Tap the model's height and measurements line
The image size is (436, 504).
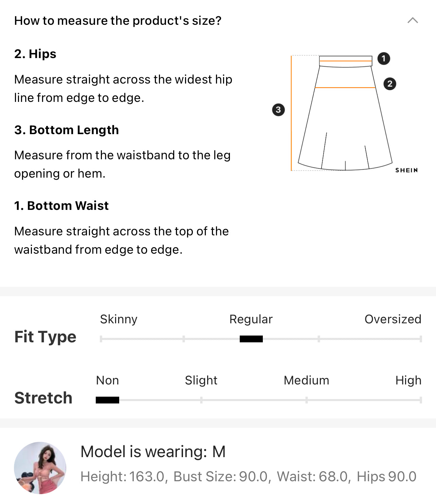point(249,476)
